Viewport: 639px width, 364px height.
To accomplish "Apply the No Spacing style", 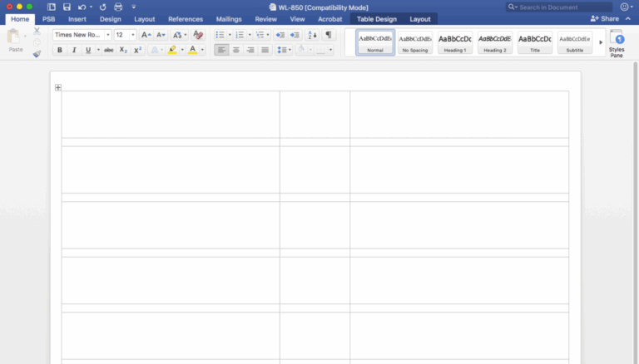I will 415,42.
